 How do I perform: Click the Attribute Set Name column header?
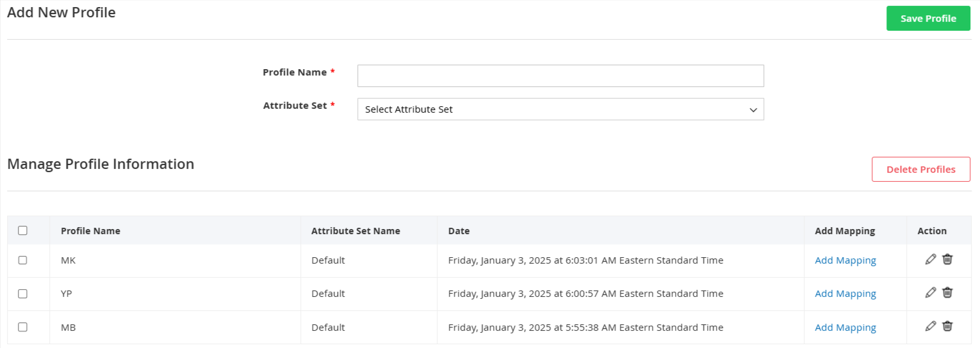[x=355, y=231]
